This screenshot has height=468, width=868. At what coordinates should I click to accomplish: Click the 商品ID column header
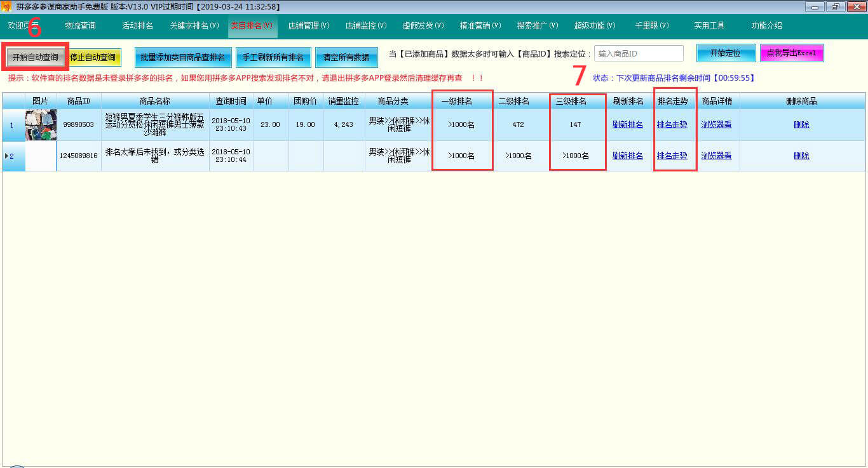coord(79,101)
